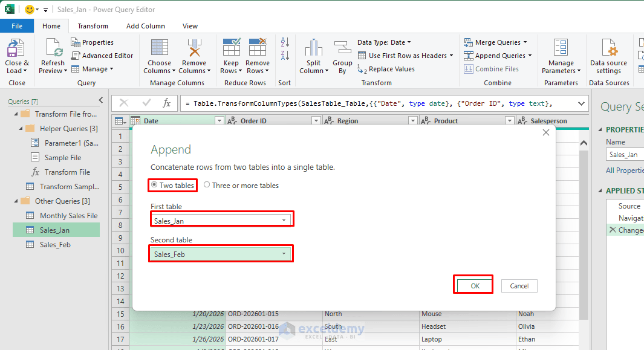Click Cancel in Append dialog
Viewport: 644px width, 350px height.
[x=519, y=286]
